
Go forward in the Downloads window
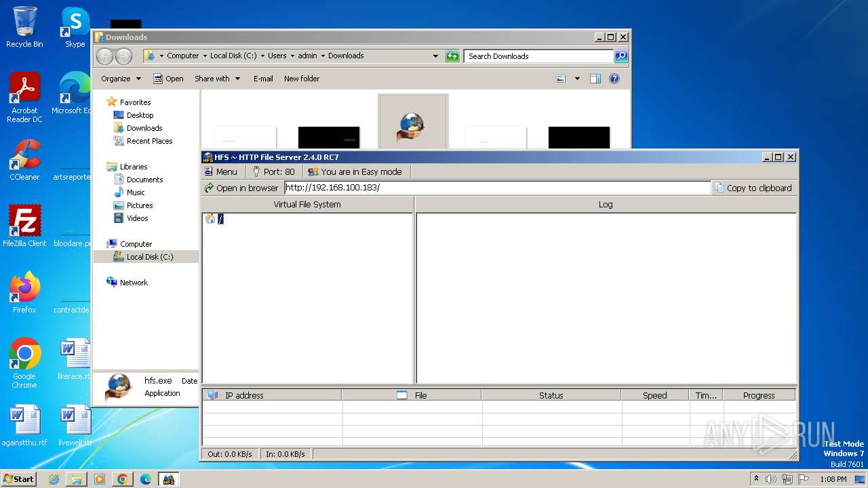pos(123,56)
